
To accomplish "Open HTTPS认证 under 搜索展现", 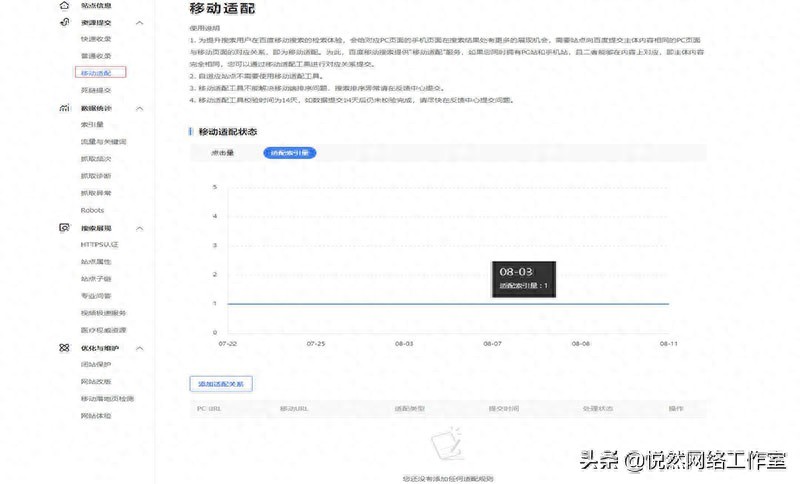I will pos(99,245).
